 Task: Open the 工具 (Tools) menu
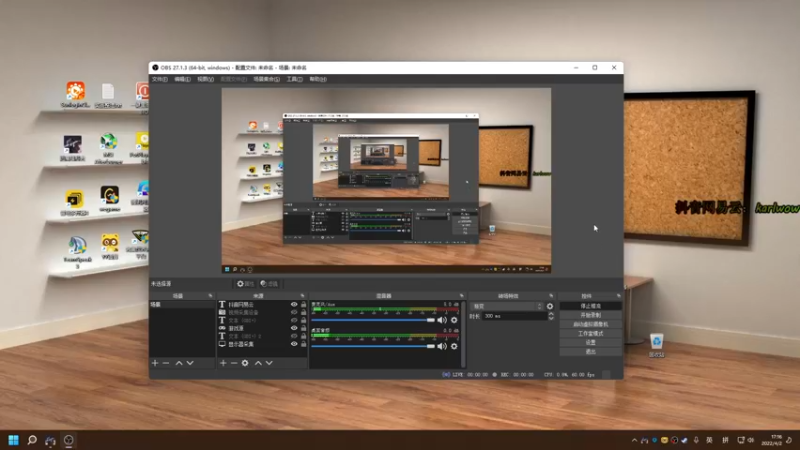point(294,79)
